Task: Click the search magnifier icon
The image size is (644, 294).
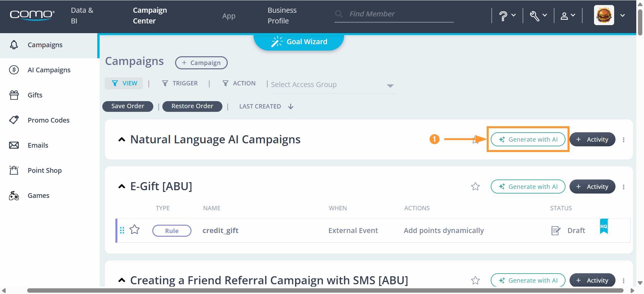Action: [x=339, y=14]
